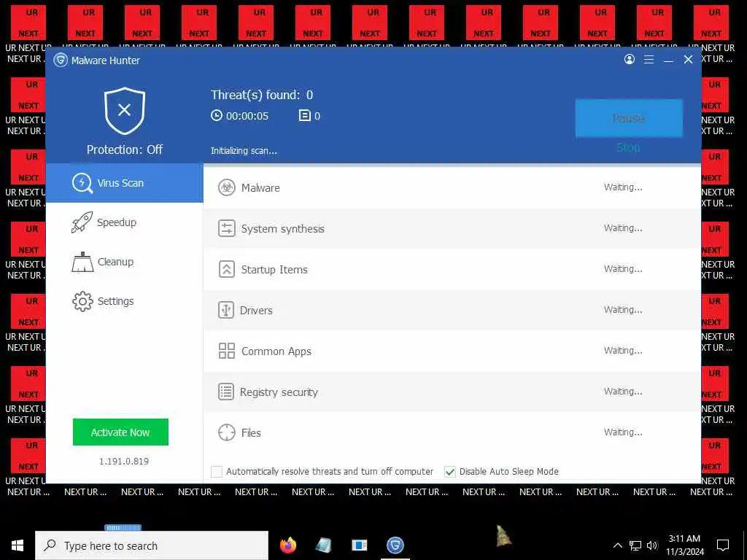Click the Drivers row label

256,311
